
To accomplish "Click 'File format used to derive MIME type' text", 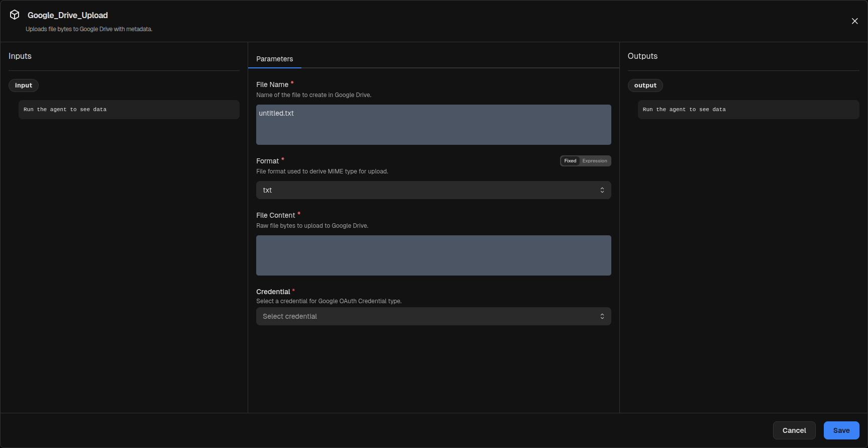I will [x=322, y=171].
